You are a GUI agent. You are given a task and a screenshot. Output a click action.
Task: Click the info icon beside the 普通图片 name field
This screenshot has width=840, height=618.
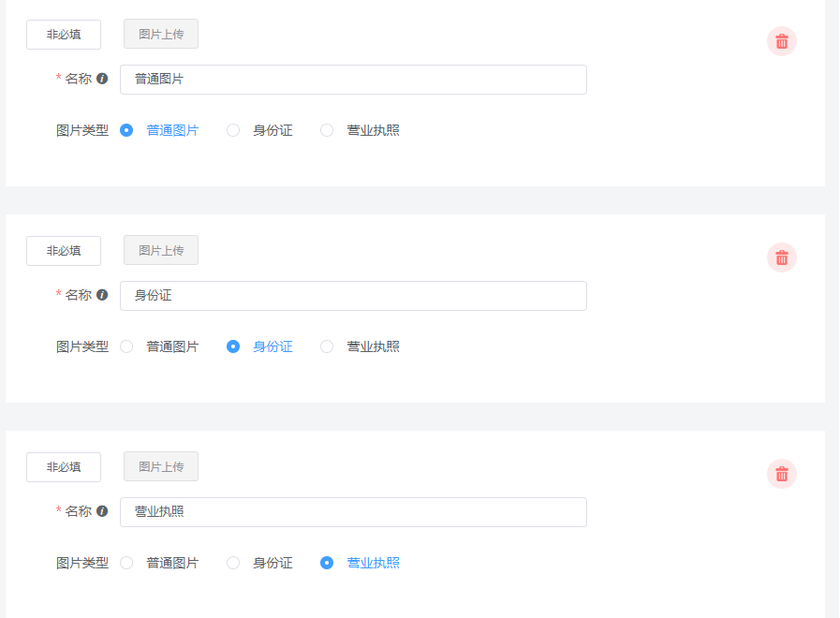click(102, 79)
